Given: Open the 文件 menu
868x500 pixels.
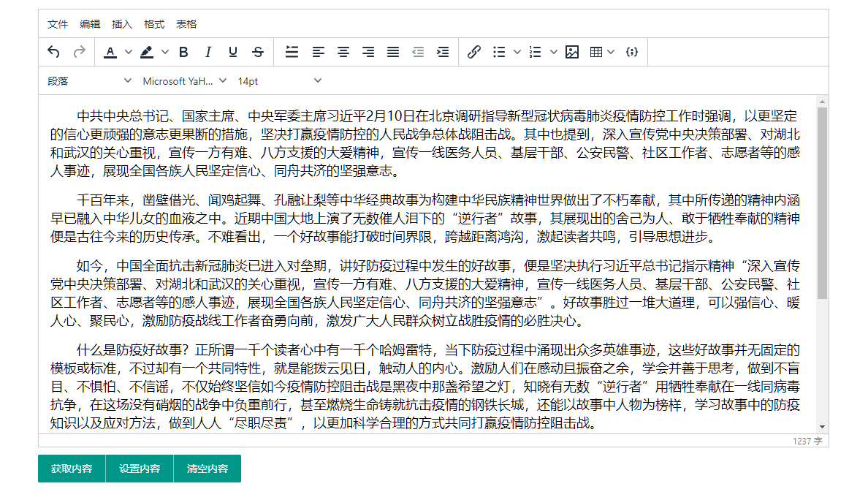Looking at the screenshot, I should coord(58,24).
